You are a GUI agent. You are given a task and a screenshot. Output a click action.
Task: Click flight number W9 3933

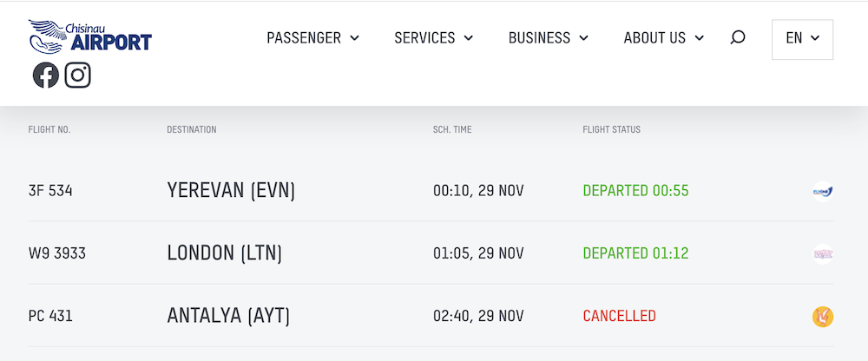57,253
